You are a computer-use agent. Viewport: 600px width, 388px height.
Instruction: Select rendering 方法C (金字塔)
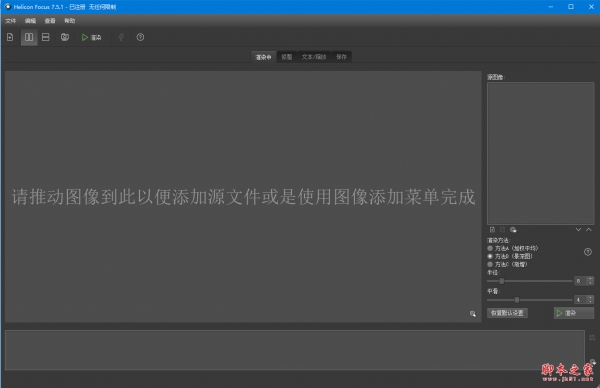point(507,264)
